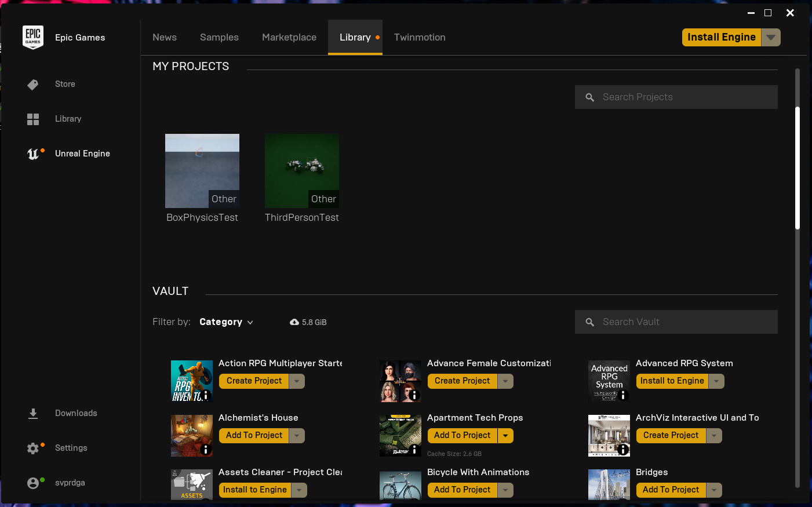Screen dimensions: 812x507
Task: Show info for ArchViz Interactive UI
Action: click(x=623, y=450)
